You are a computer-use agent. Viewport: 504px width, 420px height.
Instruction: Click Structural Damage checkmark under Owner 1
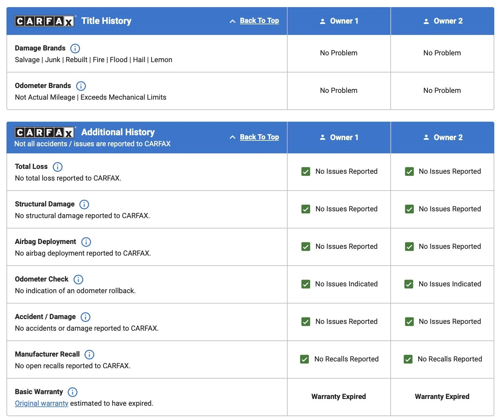point(306,209)
